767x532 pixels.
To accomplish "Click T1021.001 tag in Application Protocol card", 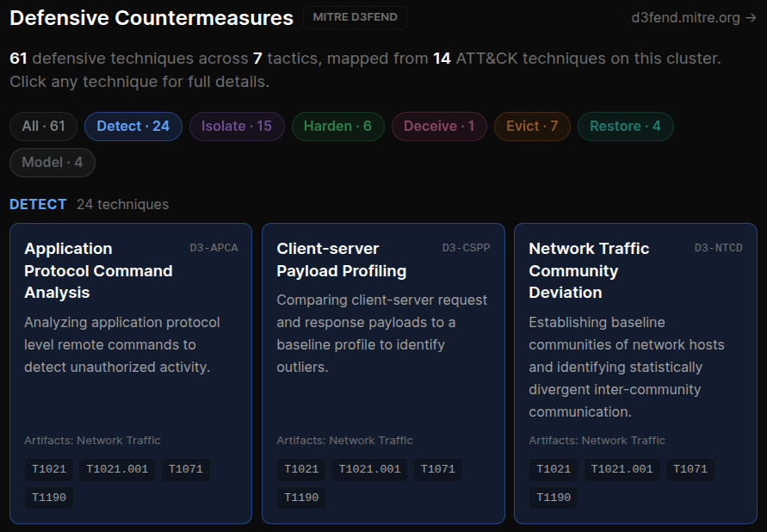I will (117, 469).
